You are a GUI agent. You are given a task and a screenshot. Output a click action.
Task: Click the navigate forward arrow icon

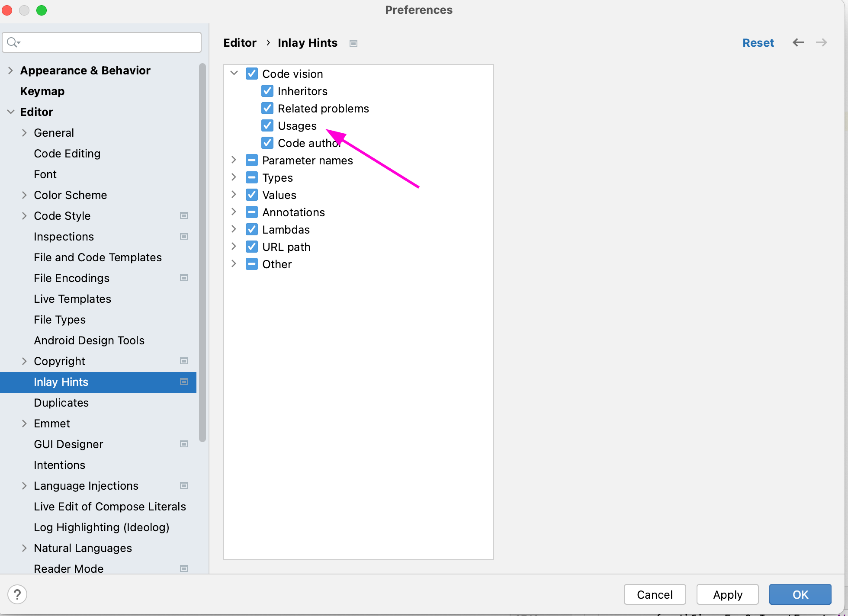point(822,43)
